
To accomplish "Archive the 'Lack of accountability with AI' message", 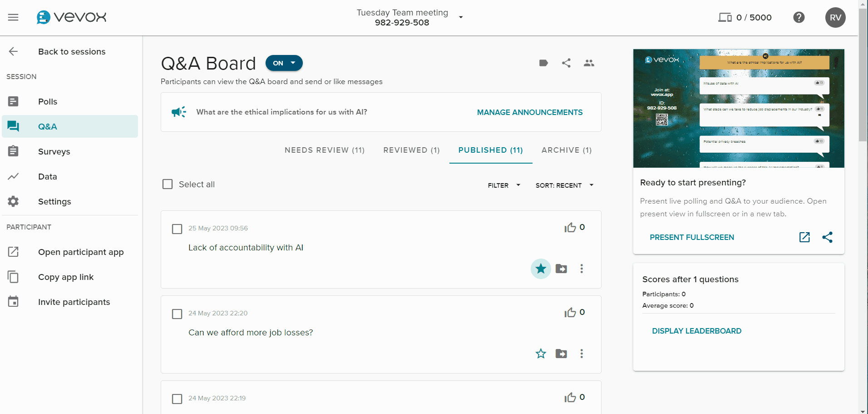I will pyautogui.click(x=561, y=269).
